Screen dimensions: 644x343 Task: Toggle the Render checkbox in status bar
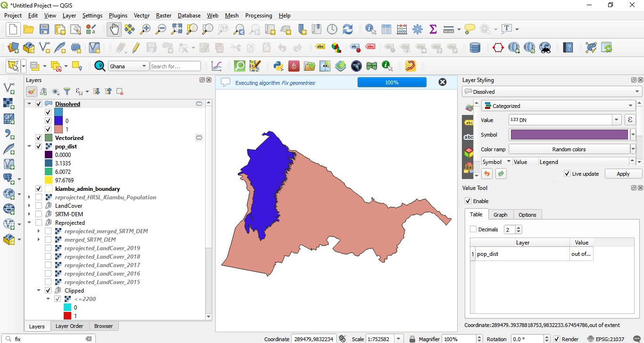click(557, 339)
